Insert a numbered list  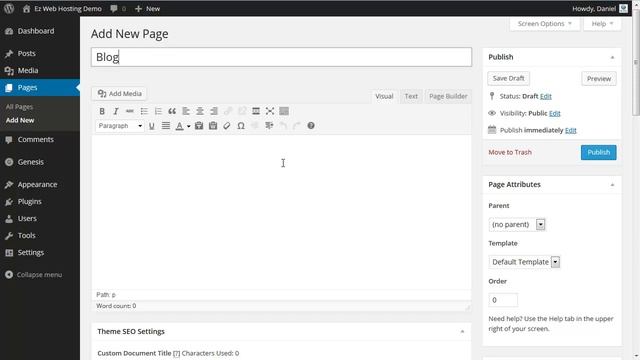click(x=158, y=111)
